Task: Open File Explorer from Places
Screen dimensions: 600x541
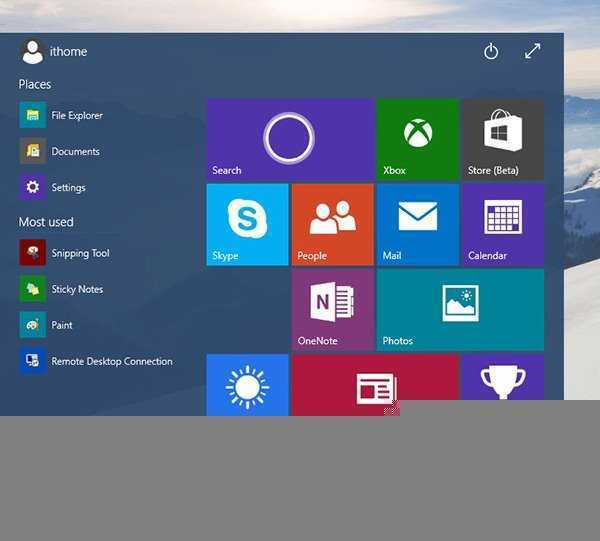Action: click(x=33, y=115)
